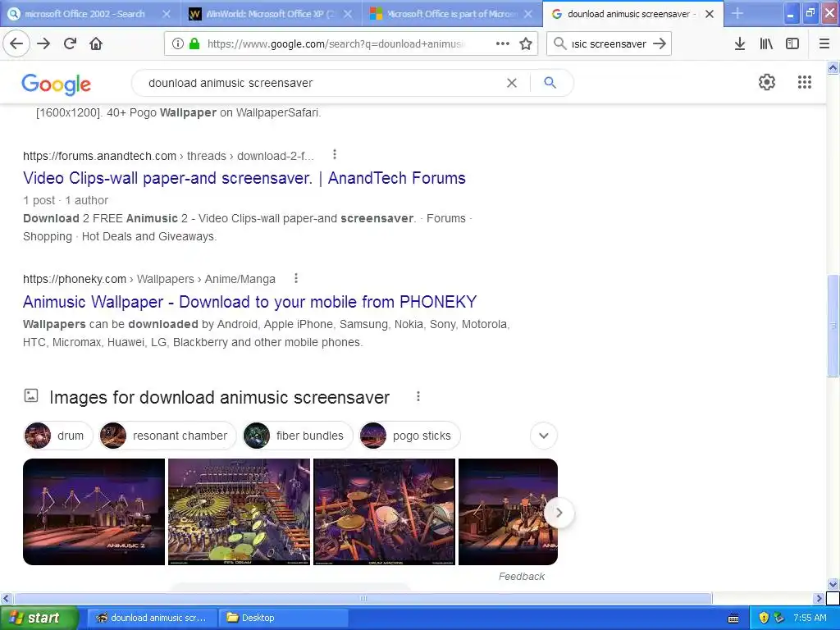Close the dounload animusic screensaver tab

(x=710, y=14)
